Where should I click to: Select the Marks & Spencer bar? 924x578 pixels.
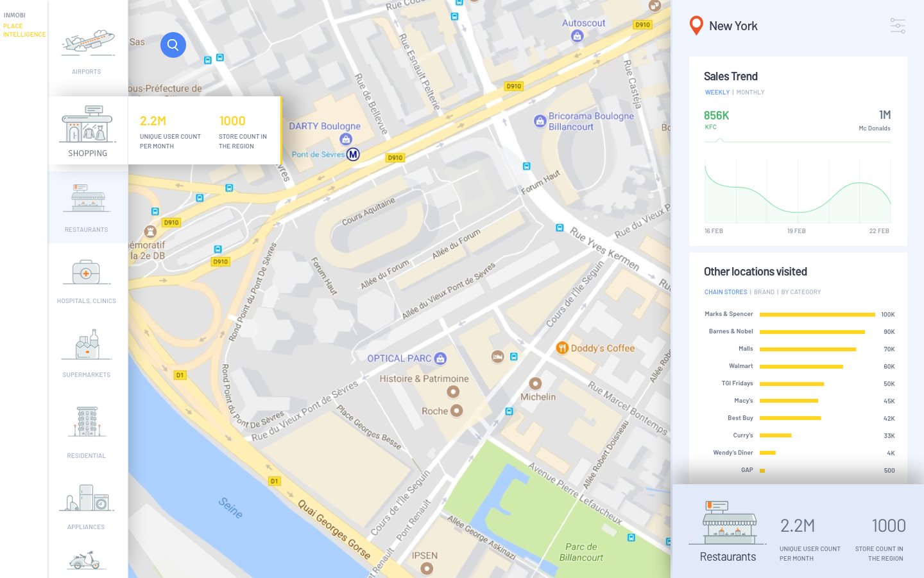(x=817, y=315)
